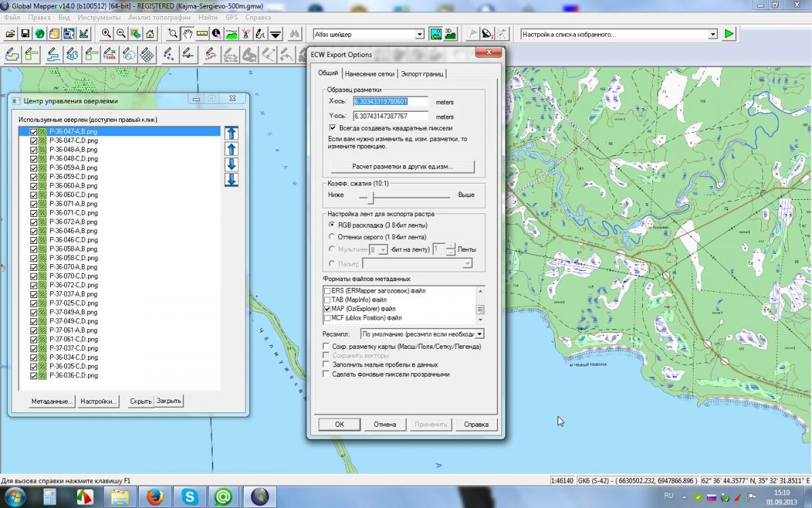Screen dimensions: 812x508
Task: Toggle 'Всегда создавать квадратные пиксели' checkbox
Action: (332, 128)
